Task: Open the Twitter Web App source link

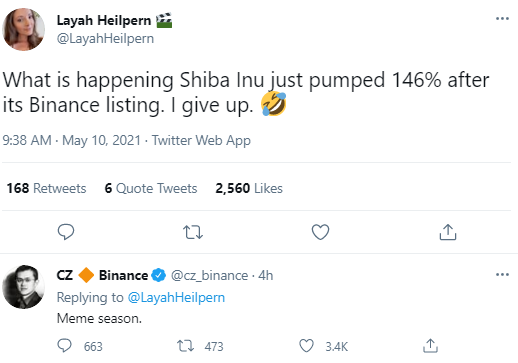Action: tap(201, 140)
